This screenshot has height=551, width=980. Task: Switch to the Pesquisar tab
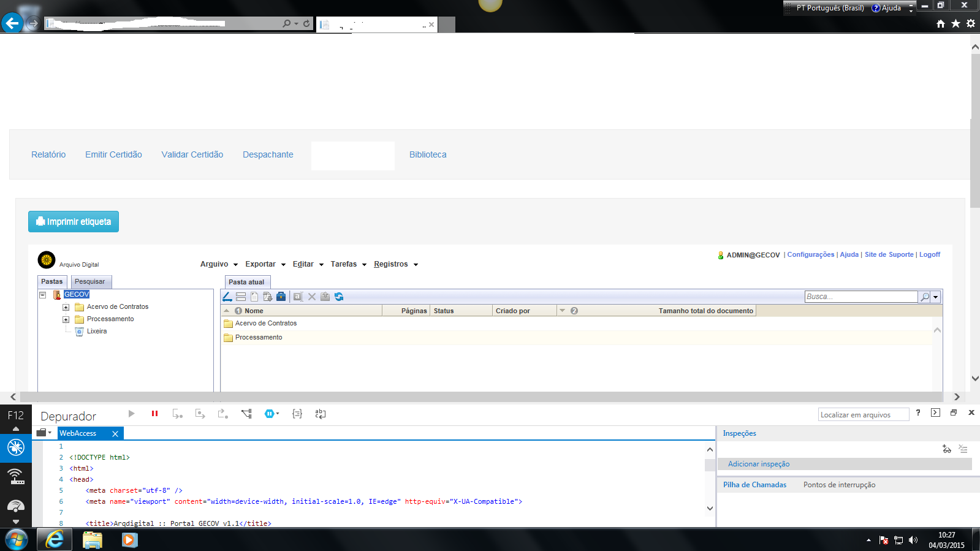(90, 282)
